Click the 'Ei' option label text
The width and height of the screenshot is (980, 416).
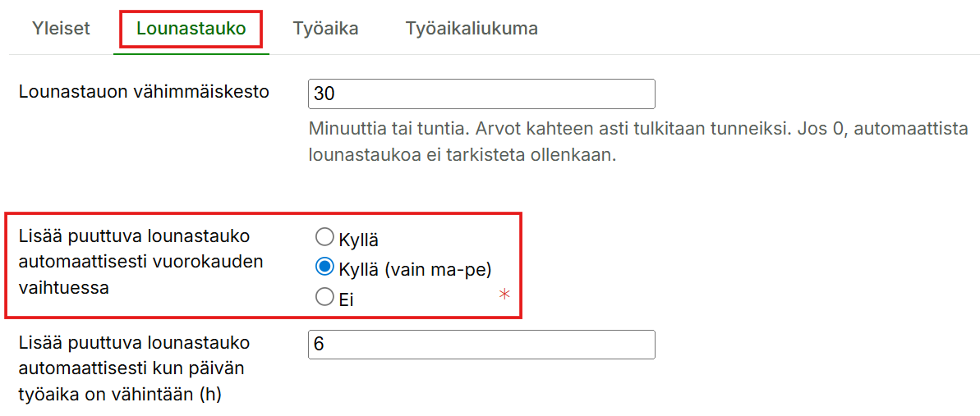click(346, 299)
